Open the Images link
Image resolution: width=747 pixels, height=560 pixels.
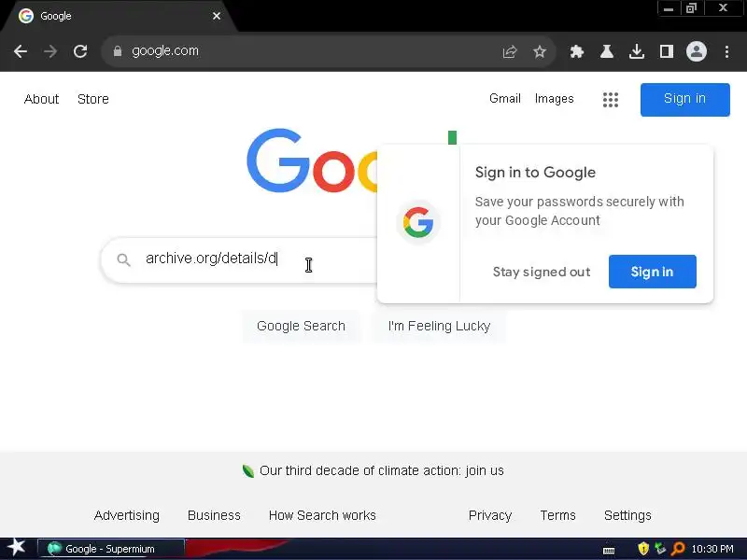[554, 98]
